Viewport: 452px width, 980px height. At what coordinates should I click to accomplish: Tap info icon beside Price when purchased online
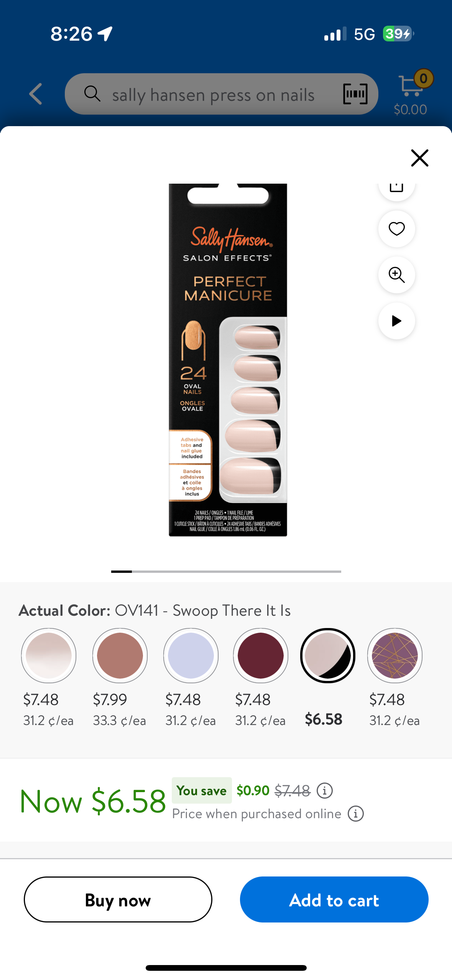pos(355,814)
